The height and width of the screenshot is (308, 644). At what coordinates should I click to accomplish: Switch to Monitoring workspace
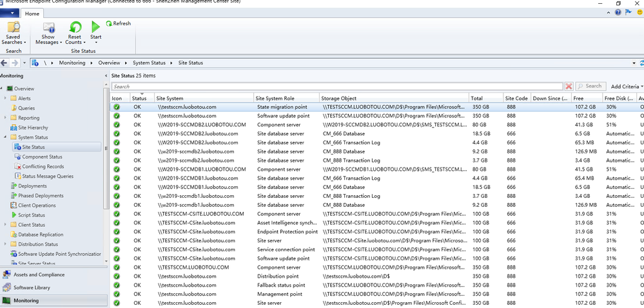(x=54, y=301)
